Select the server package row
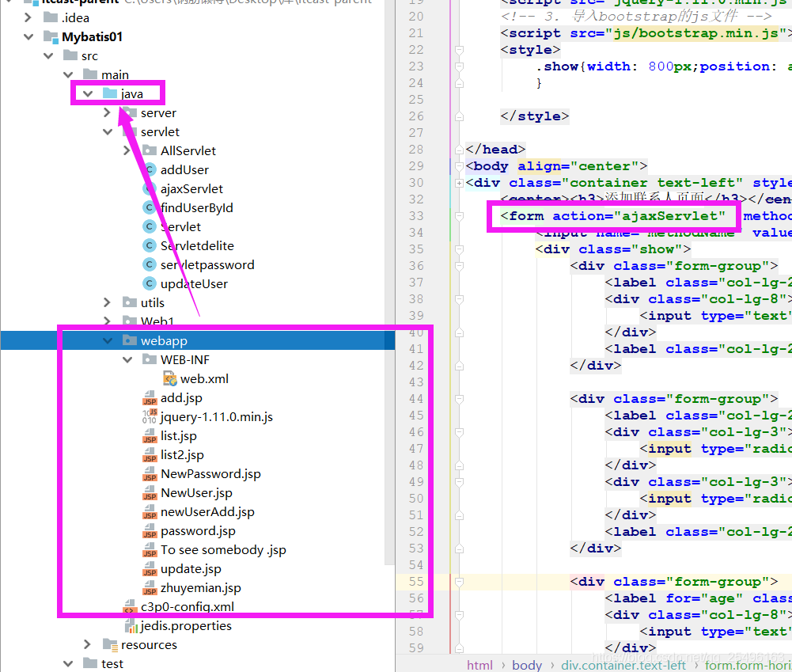The height and width of the screenshot is (672, 792). point(197,112)
